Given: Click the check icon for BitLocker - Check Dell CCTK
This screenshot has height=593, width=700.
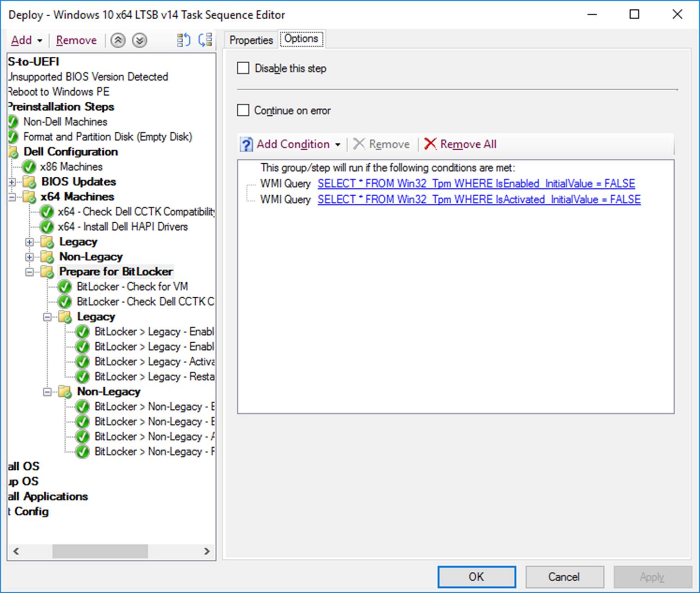Looking at the screenshot, I should 65,302.
